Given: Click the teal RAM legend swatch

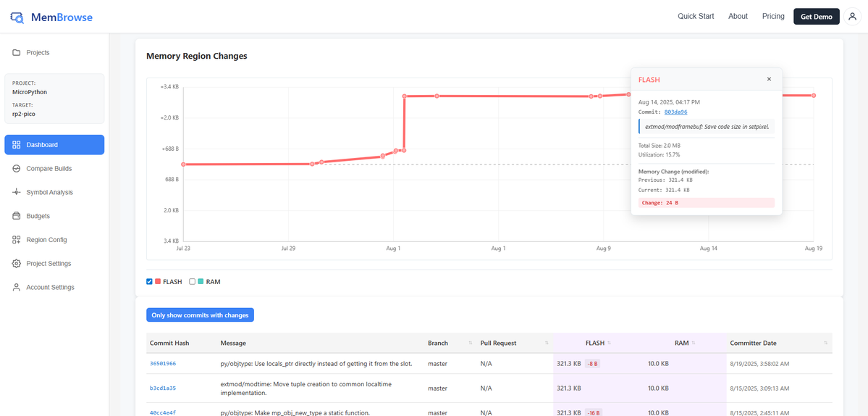Looking at the screenshot, I should click(201, 281).
